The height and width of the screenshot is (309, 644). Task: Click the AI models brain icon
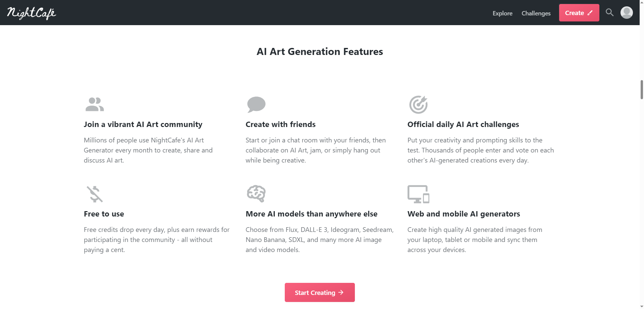256,194
